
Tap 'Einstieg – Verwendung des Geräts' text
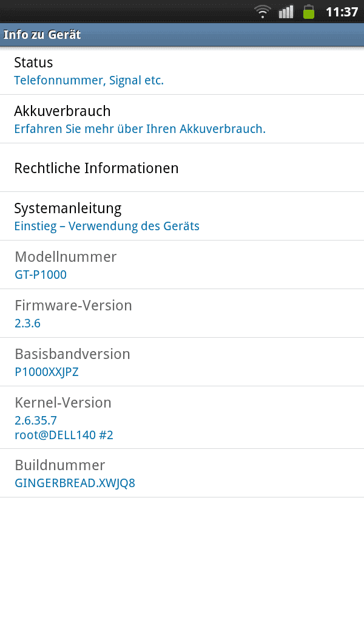click(x=107, y=226)
